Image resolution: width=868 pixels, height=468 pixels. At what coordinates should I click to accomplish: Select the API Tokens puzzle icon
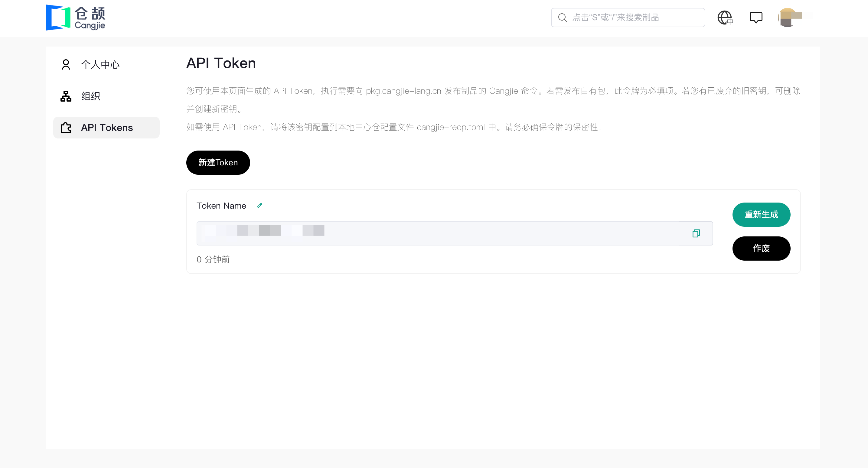(66, 127)
